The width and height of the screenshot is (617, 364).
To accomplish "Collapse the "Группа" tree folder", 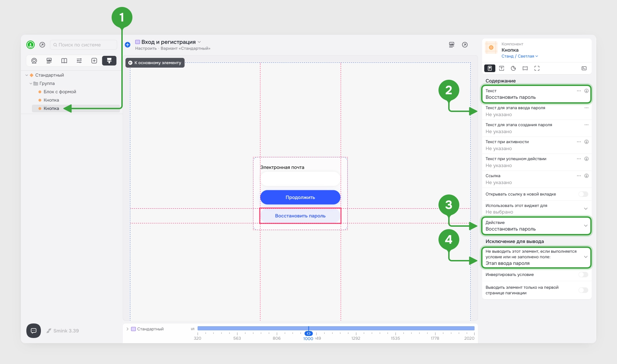I will (31, 84).
